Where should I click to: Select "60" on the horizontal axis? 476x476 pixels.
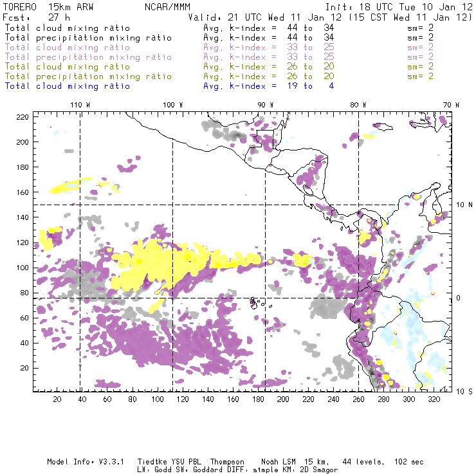[107, 399]
